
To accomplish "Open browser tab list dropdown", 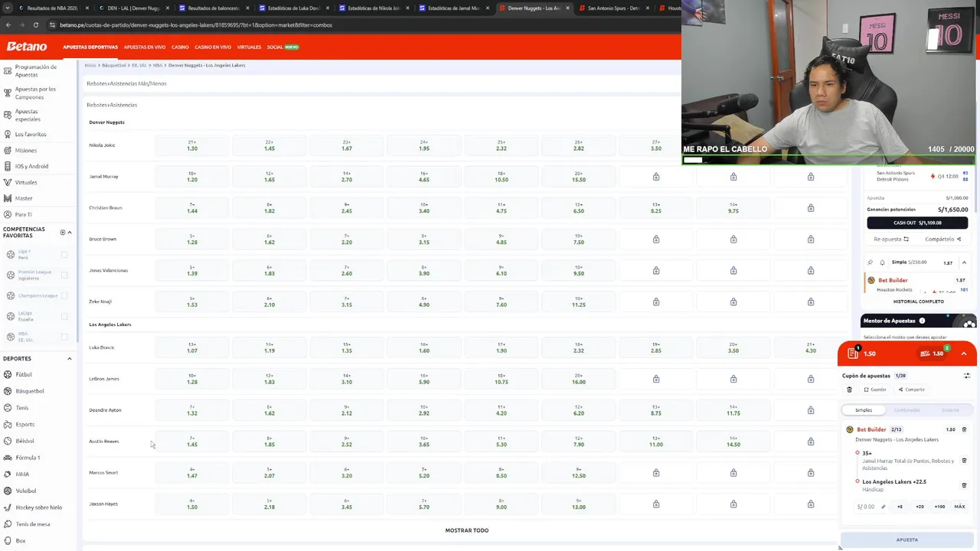I will click(8, 8).
